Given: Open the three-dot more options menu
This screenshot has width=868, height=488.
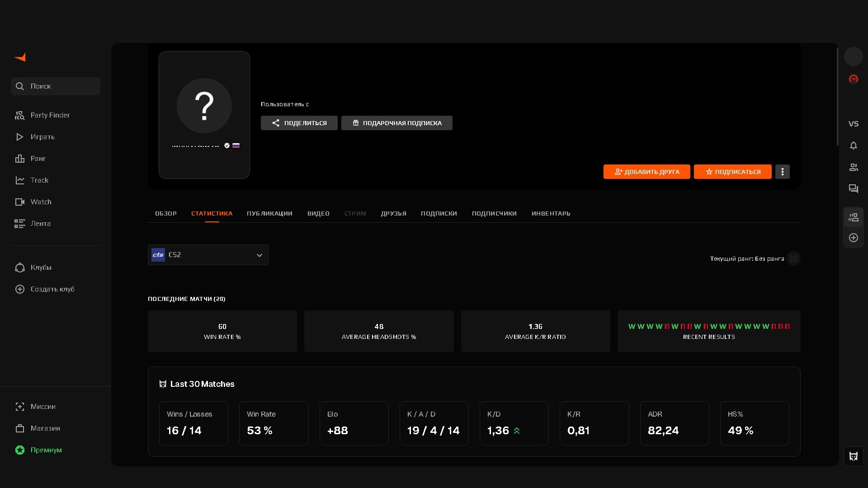Looking at the screenshot, I should 782,172.
